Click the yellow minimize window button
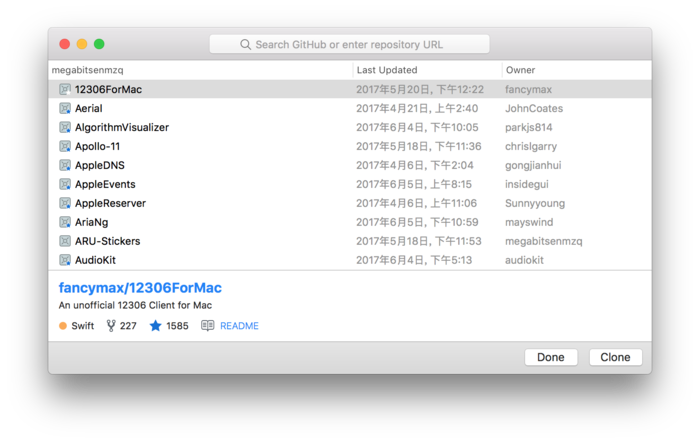This screenshot has width=700, height=443. tap(82, 44)
